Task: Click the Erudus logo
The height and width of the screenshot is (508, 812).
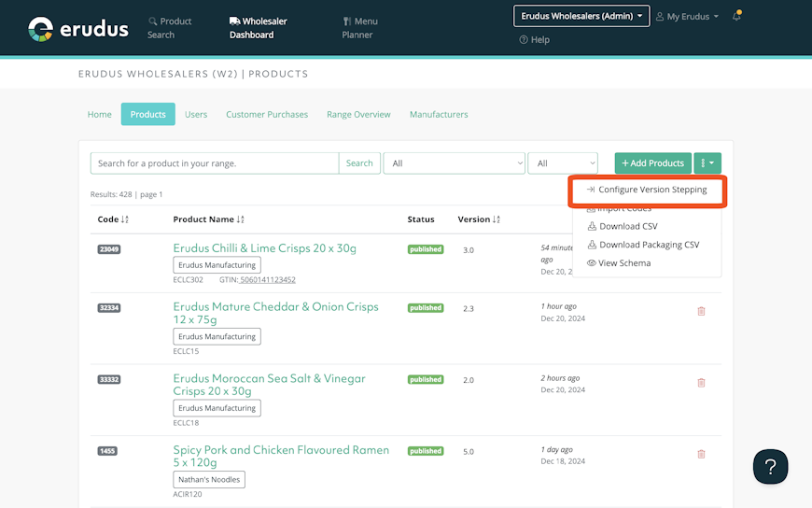Action: point(78,29)
